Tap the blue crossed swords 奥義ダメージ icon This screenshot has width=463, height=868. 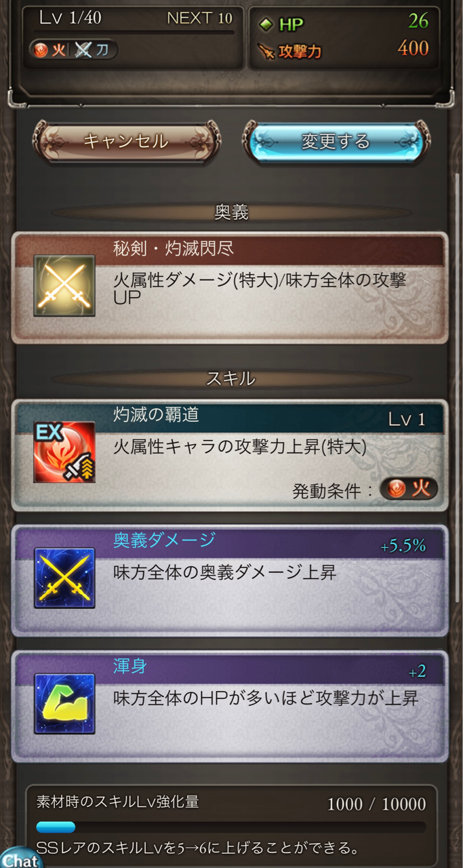click(x=64, y=578)
